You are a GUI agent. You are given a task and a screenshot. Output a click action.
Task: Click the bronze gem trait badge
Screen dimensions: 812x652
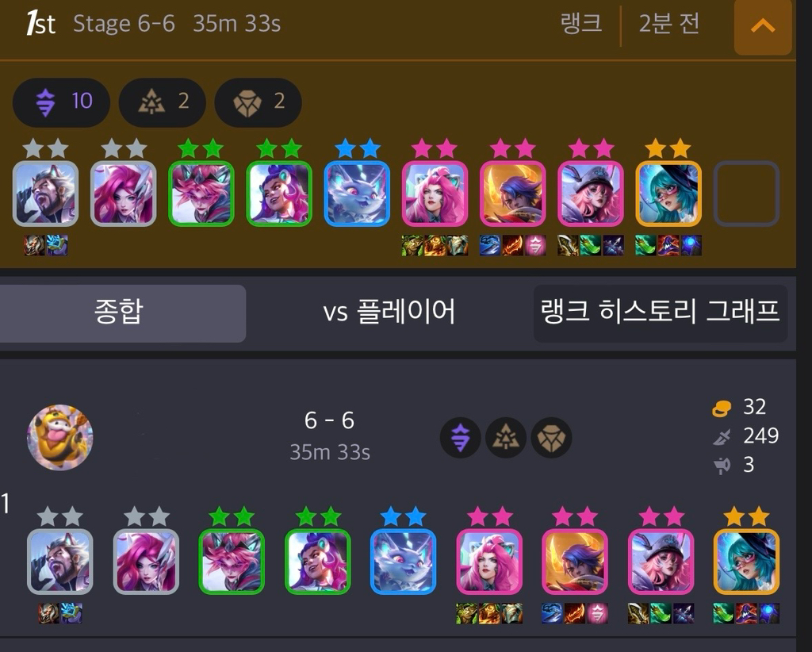[258, 102]
